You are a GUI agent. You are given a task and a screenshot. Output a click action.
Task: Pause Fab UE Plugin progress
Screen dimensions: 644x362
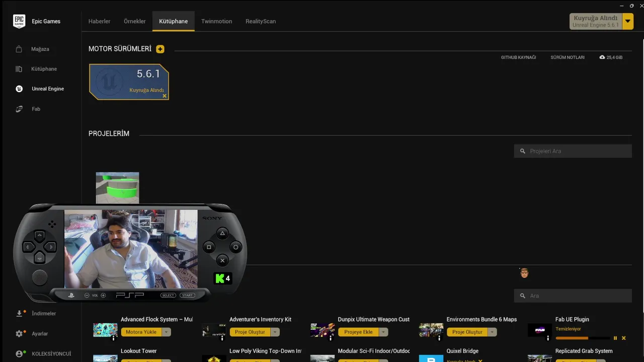[615, 338]
